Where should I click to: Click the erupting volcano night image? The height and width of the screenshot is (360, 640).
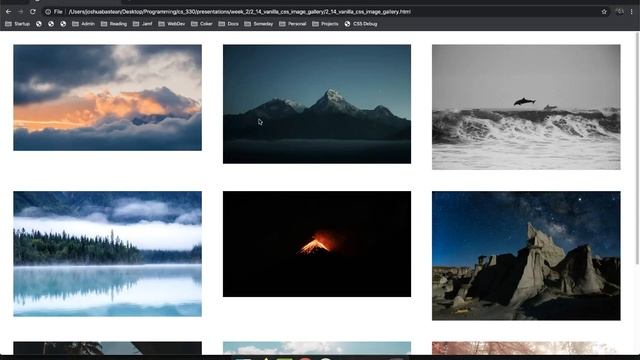coord(317,244)
